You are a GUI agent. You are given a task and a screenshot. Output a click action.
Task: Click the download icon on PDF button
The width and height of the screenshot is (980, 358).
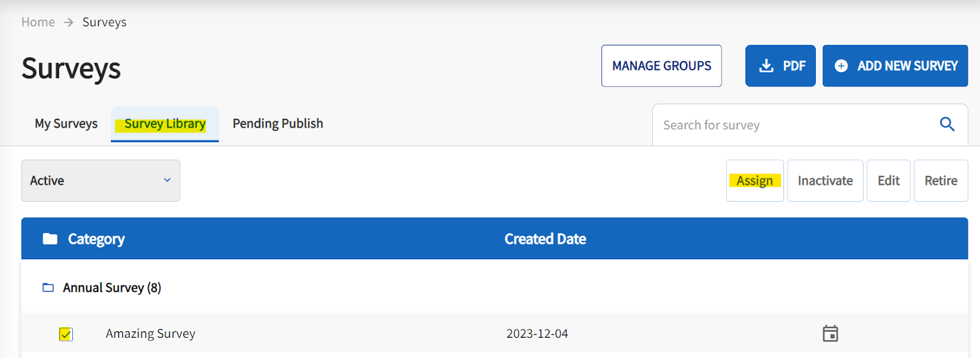pos(766,66)
